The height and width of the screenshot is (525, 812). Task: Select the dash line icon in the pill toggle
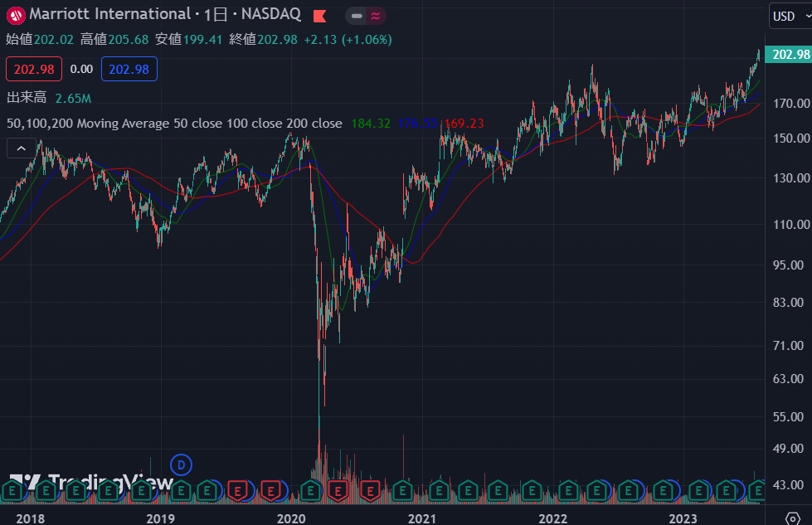(357, 16)
